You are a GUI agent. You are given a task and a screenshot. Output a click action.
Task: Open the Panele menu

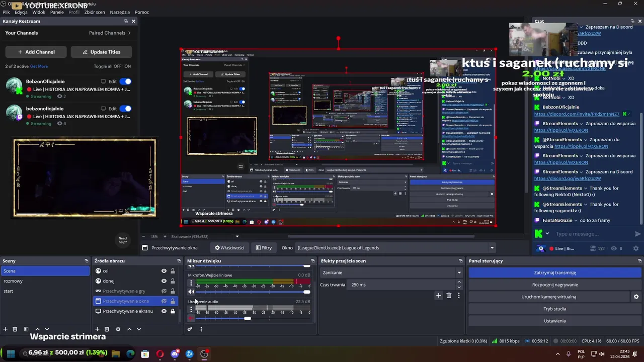point(57,12)
